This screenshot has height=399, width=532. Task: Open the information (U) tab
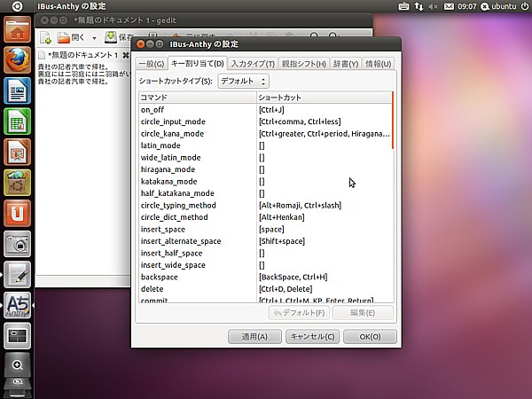pyautogui.click(x=379, y=64)
